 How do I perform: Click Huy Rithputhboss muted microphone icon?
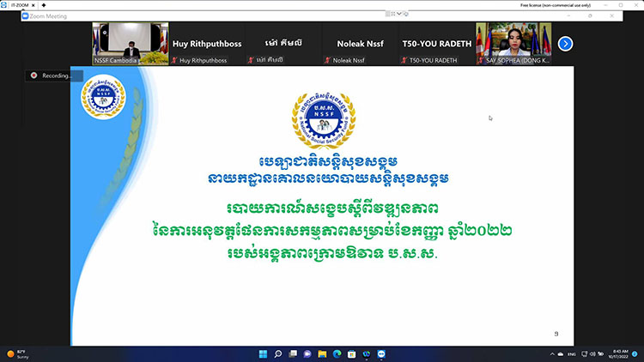pyautogui.click(x=174, y=60)
